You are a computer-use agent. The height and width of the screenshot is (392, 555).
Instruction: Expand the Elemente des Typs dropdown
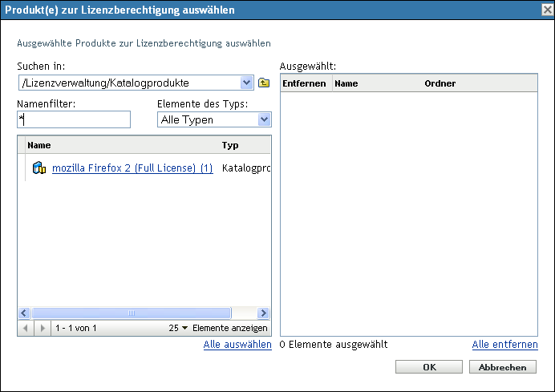(x=264, y=119)
